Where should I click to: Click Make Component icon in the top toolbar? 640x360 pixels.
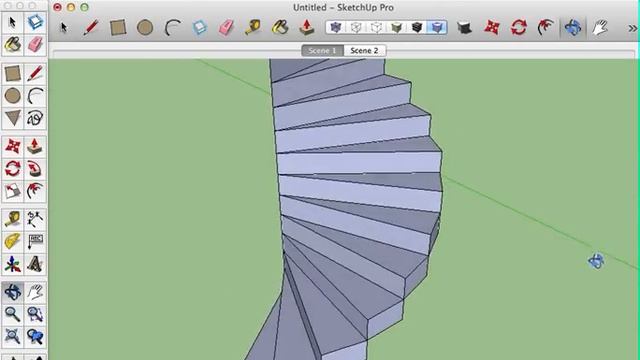(199, 27)
